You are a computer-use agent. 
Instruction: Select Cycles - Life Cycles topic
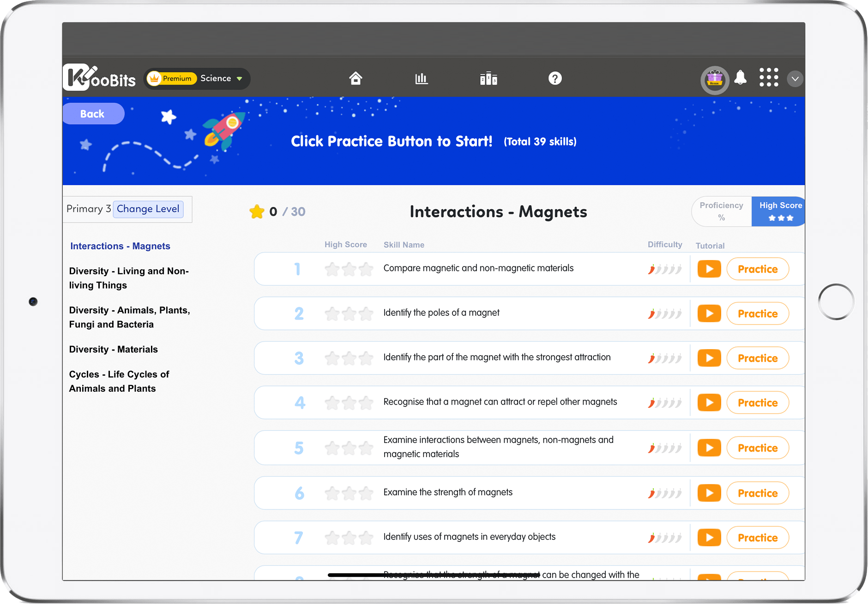click(x=119, y=381)
